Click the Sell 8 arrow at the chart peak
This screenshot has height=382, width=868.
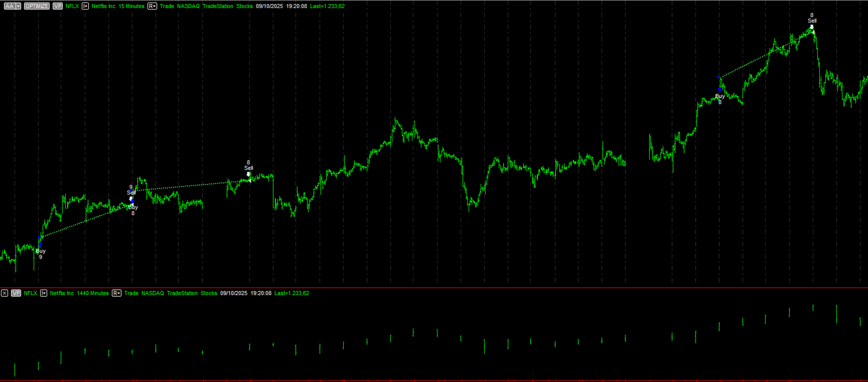(x=812, y=27)
